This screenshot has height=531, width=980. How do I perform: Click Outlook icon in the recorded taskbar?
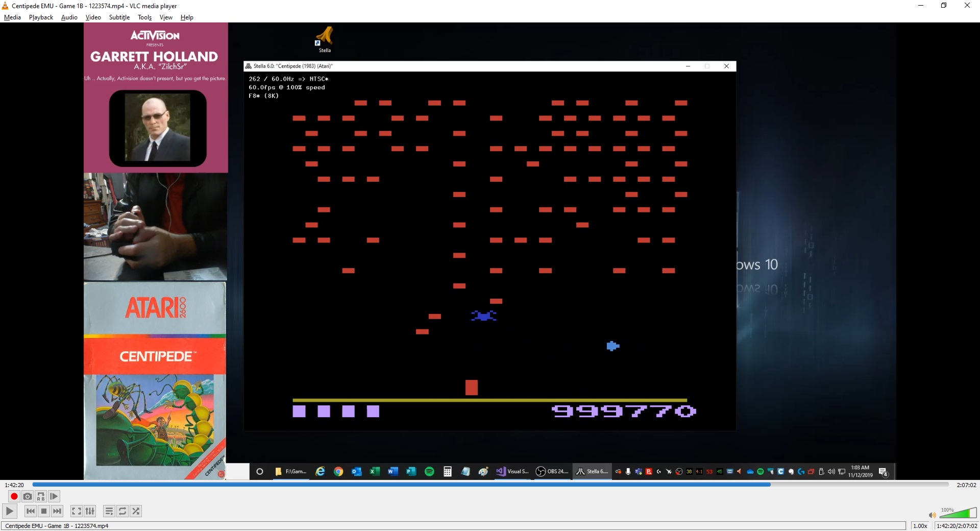pos(356,471)
